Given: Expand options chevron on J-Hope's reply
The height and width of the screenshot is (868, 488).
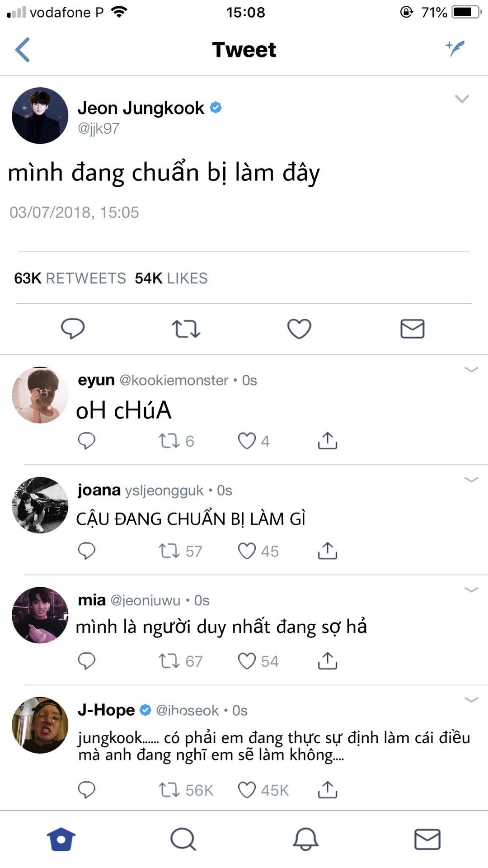Looking at the screenshot, I should 471,700.
